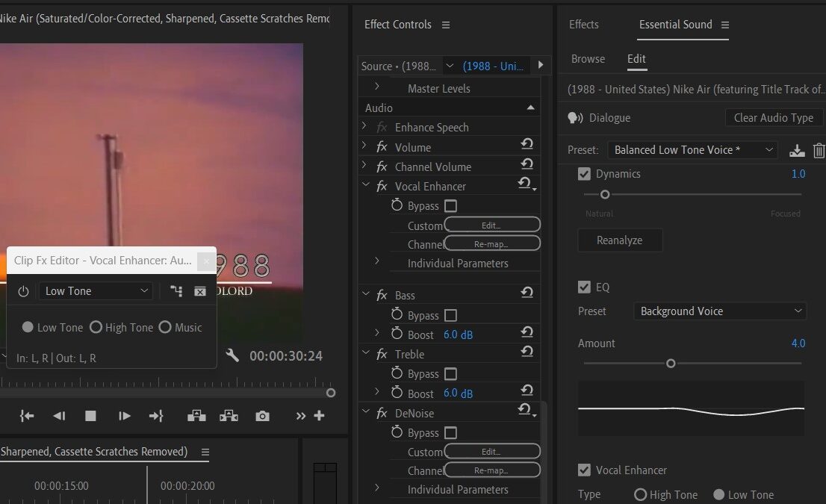
Task: Click the Lift button icon
Action: coord(196,416)
